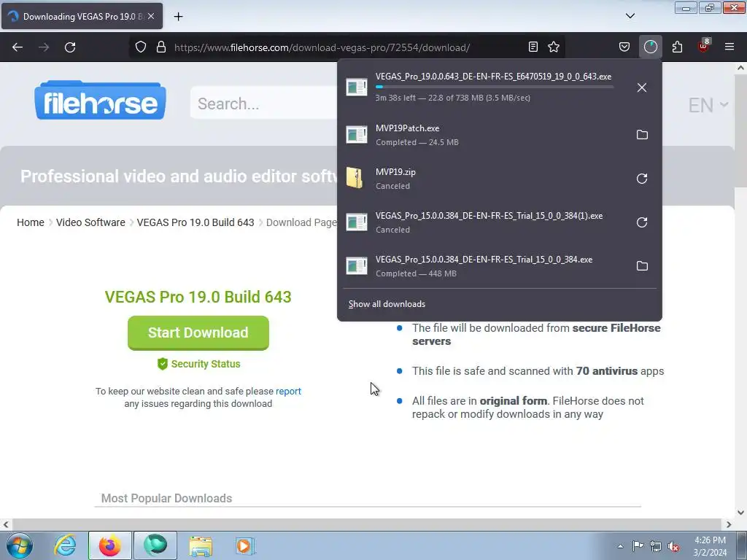Click Show all downloads

pos(387,304)
